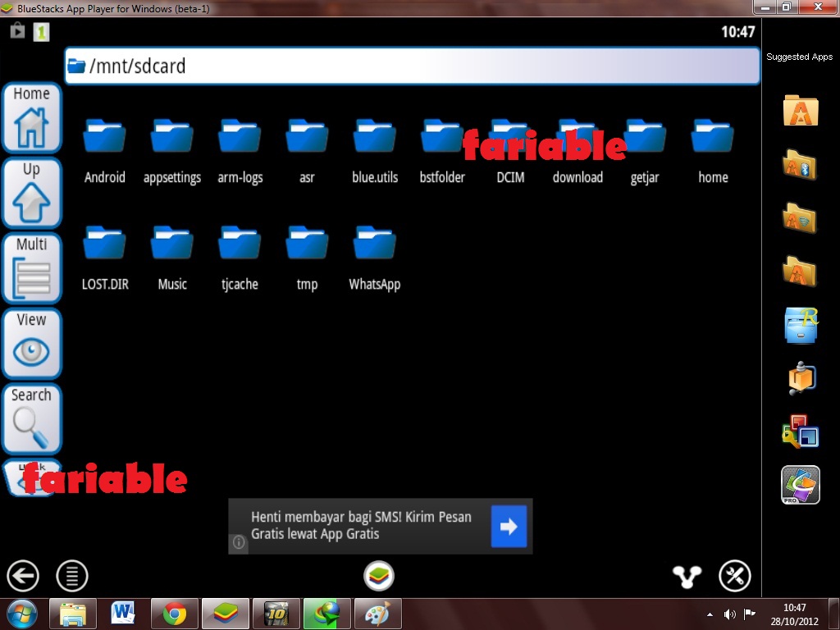This screenshot has height=630, width=840.
Task: Open the arm-logs folder
Action: tap(240, 151)
